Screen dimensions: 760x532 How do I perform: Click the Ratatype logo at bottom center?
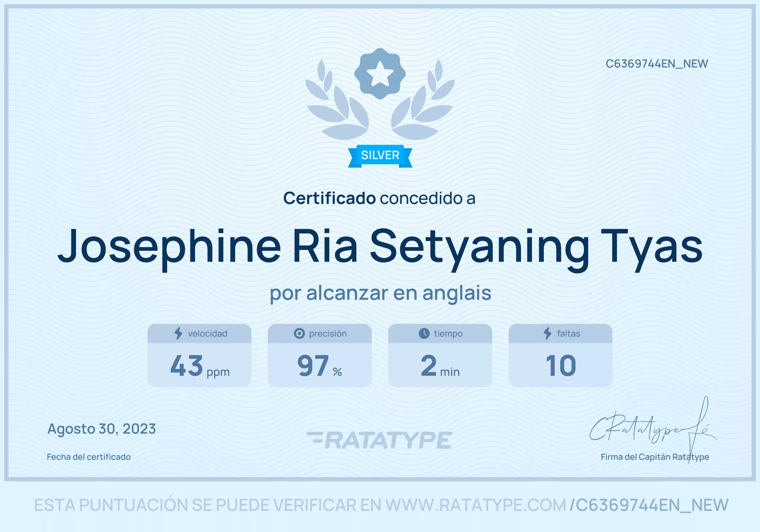[x=380, y=440]
